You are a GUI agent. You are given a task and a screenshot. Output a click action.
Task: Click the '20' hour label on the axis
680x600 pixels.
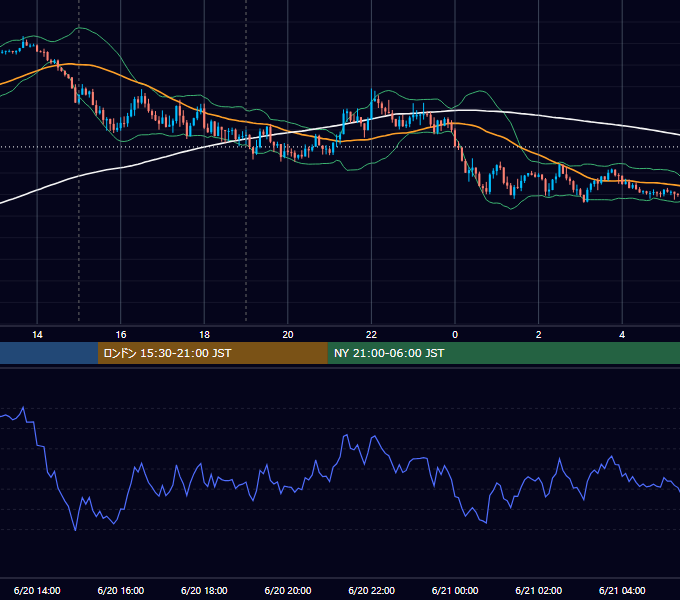point(288,335)
